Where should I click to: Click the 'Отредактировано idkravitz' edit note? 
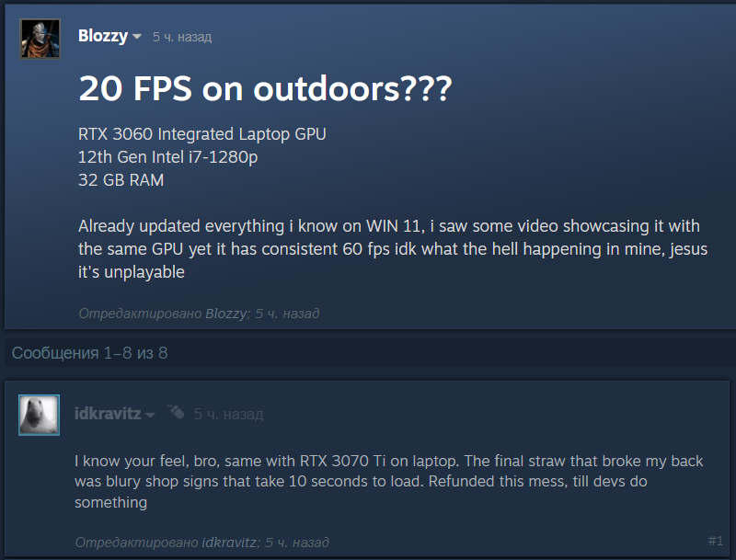[x=201, y=543]
